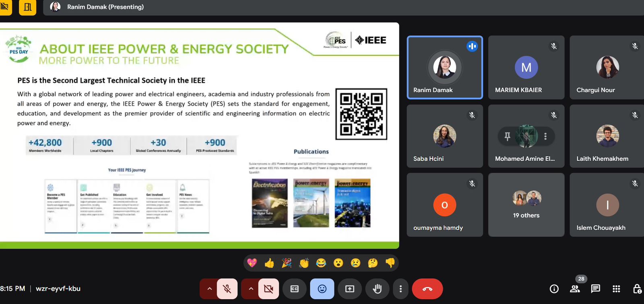Toggle closed captions button
The image size is (644, 304).
pos(295,289)
